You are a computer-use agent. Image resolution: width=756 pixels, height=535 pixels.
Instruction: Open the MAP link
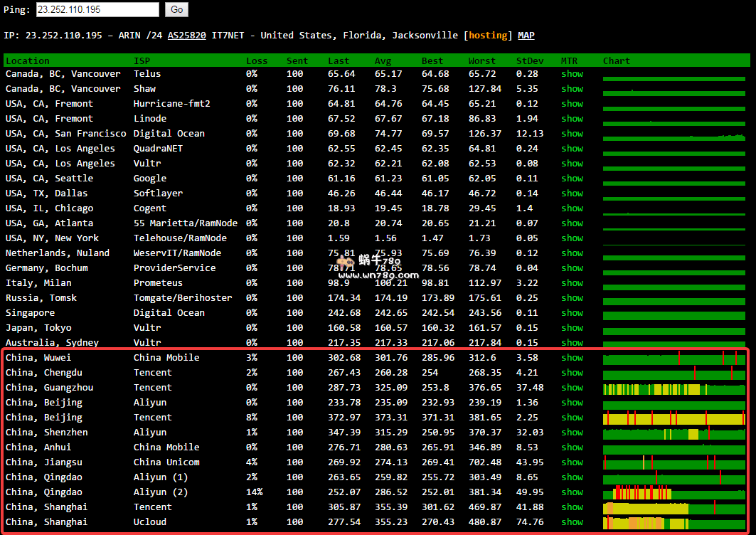coord(526,36)
